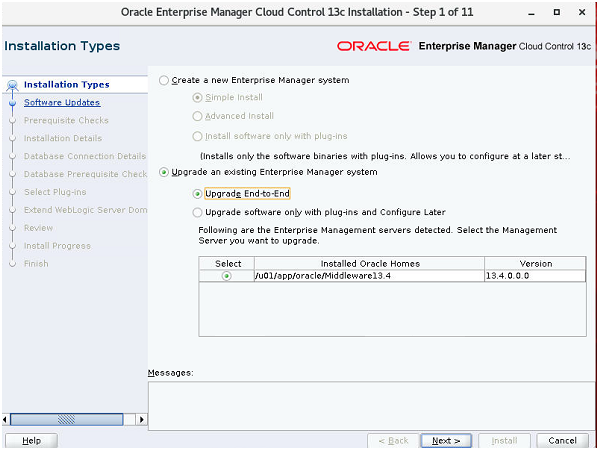Click the Finish step in sidebar
The image size is (598, 452).
click(36, 264)
